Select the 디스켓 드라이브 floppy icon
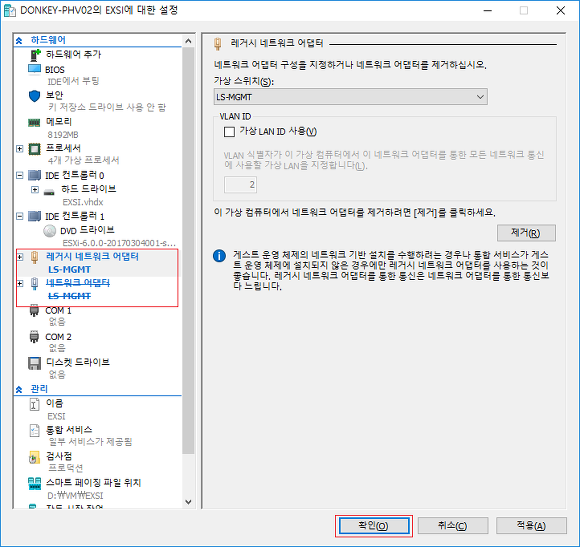 [34, 363]
